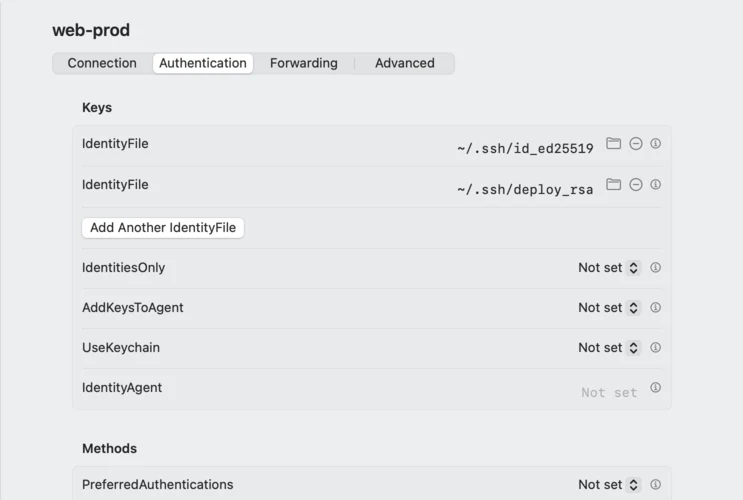Screen dimensions: 743x500
Task: Open the UseKeychain Not set dropdown
Action: point(609,347)
